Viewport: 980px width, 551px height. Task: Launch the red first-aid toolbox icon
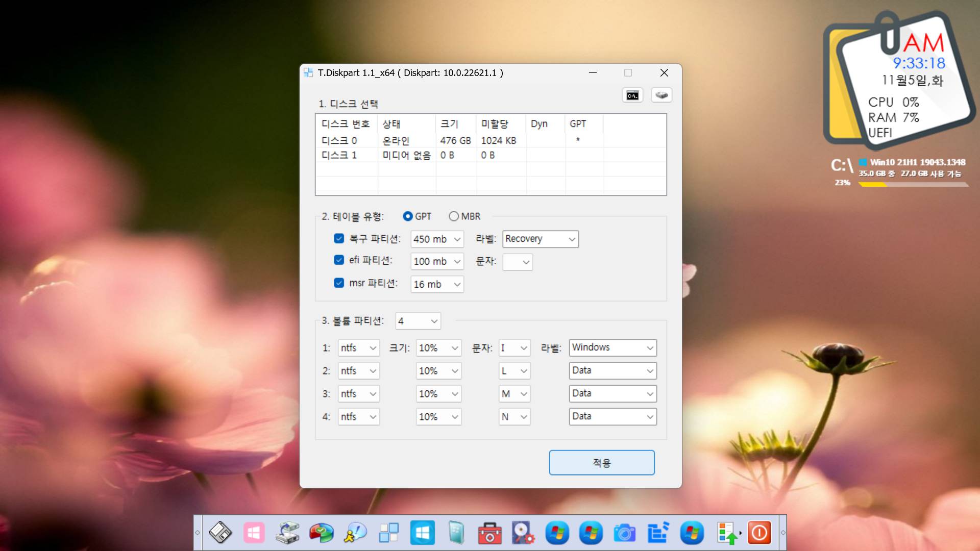489,533
